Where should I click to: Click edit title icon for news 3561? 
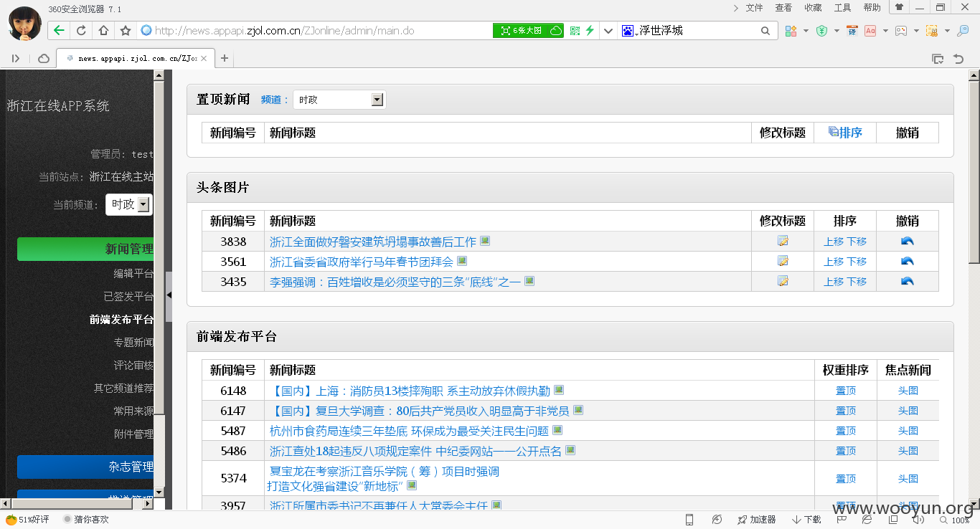coord(783,262)
